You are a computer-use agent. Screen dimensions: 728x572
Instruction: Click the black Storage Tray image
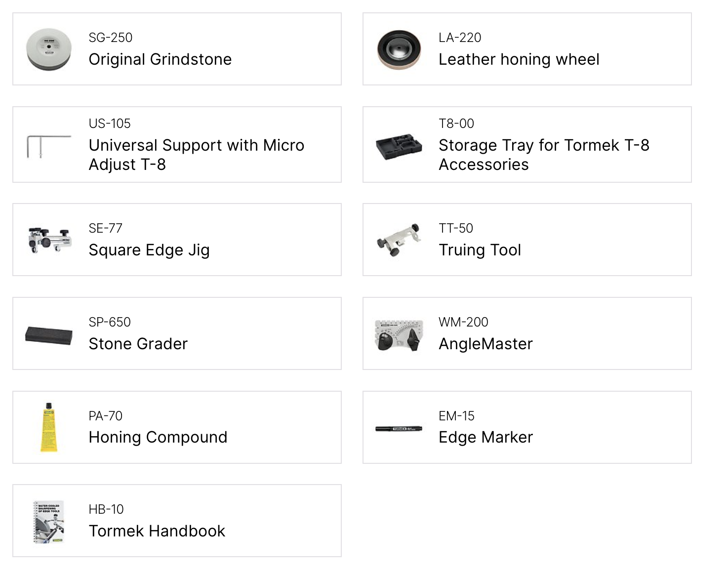coord(399,146)
